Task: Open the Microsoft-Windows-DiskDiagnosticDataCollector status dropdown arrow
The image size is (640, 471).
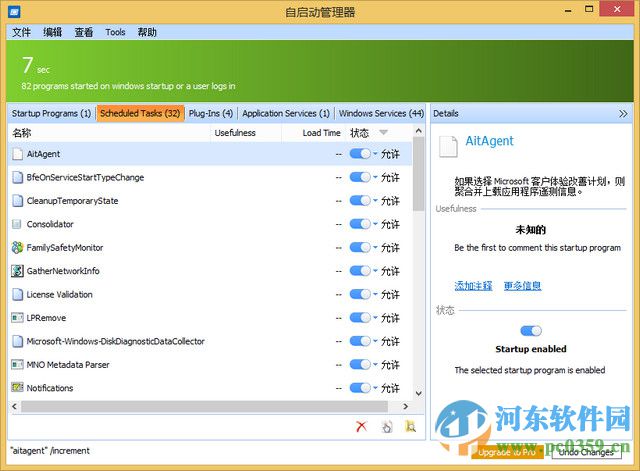Action: click(x=375, y=341)
